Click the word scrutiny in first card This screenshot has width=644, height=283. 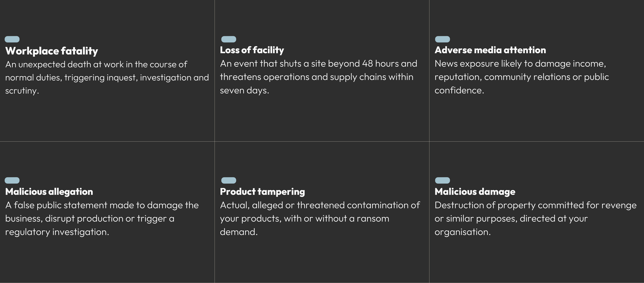click(x=21, y=91)
